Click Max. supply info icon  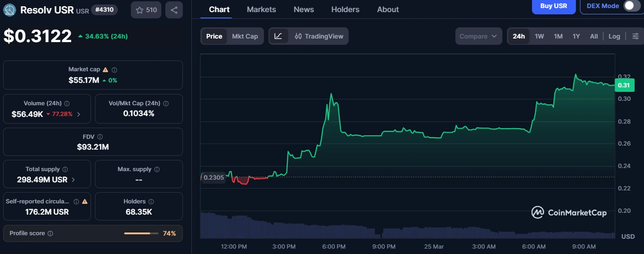(x=157, y=169)
